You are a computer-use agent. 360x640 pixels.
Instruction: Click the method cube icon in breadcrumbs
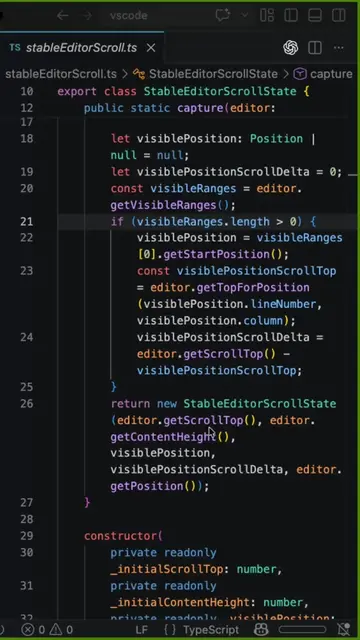pyautogui.click(x=300, y=74)
